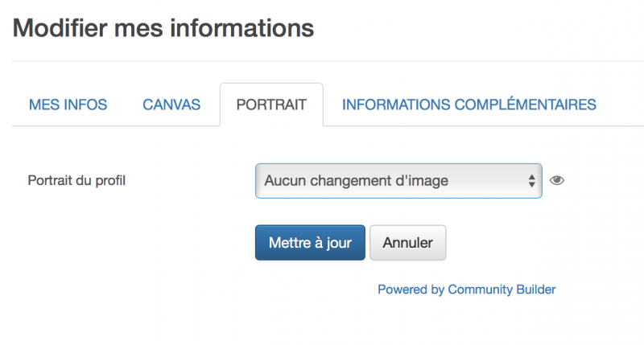The height and width of the screenshot is (345, 644).
Task: Open the CANVAS tab
Action: (x=171, y=105)
